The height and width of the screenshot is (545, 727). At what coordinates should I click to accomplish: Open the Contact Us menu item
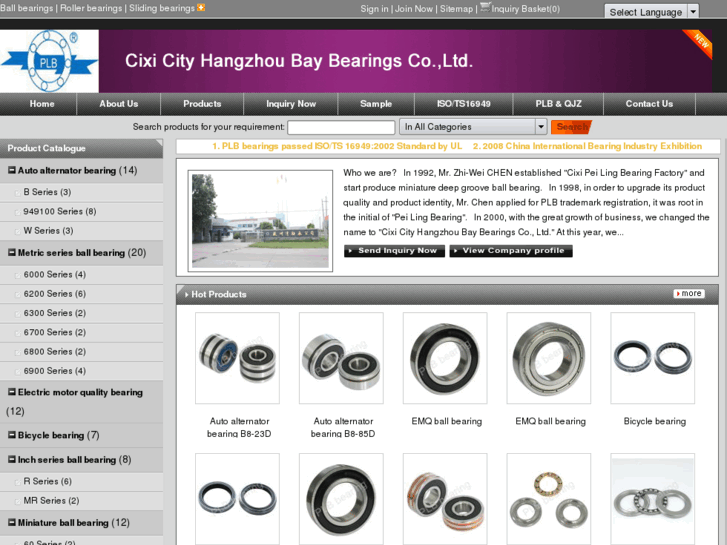coord(649,104)
